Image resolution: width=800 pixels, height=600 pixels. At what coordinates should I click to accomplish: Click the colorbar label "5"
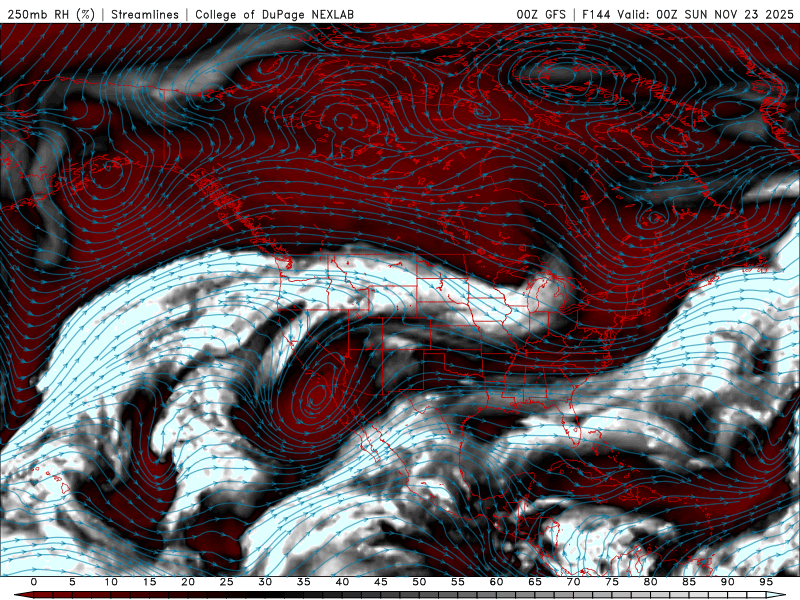coord(72,582)
